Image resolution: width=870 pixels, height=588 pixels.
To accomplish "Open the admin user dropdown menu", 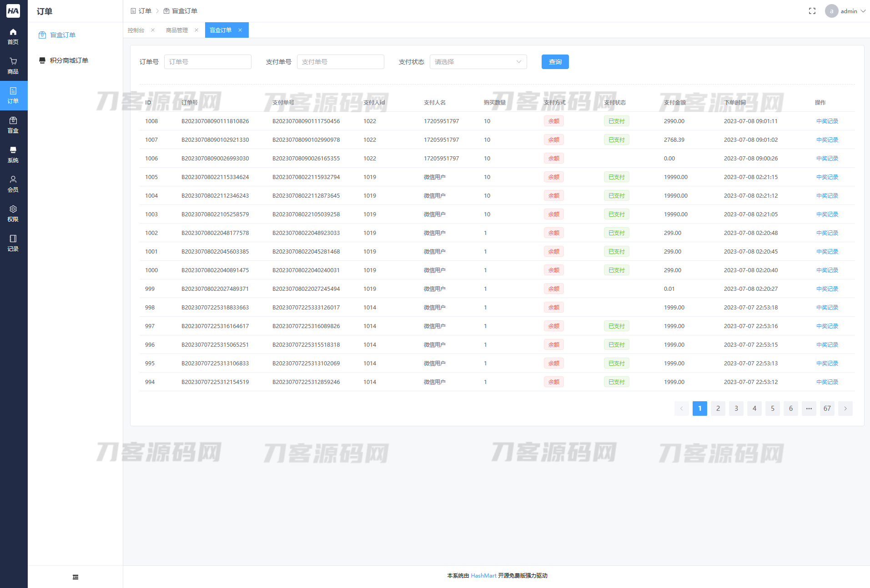I will click(x=846, y=11).
